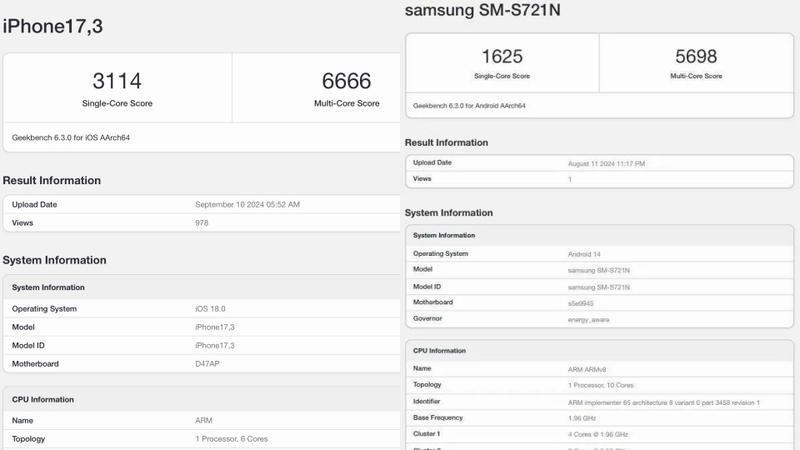The width and height of the screenshot is (800, 450).
Task: Select the "ARM ARMv8" CPU name value
Action: pos(587,369)
